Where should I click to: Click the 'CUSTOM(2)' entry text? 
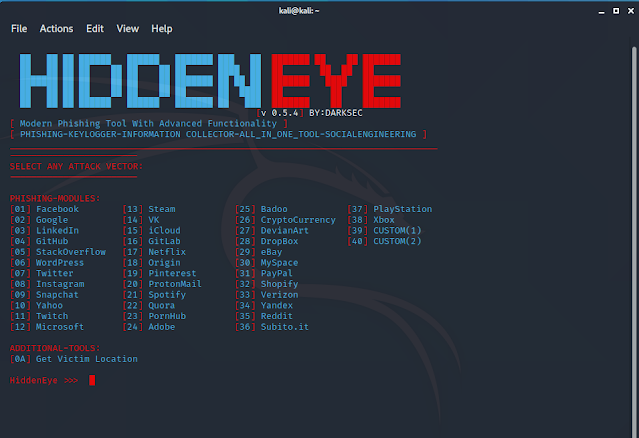click(x=397, y=241)
